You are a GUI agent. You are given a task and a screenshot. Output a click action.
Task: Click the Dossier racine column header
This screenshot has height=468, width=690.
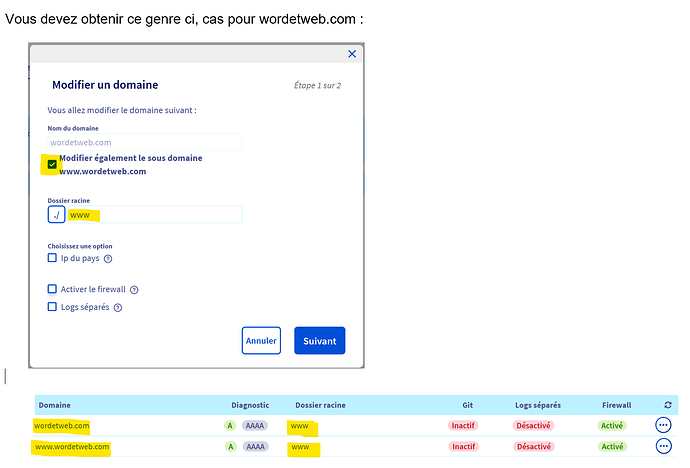[320, 405]
